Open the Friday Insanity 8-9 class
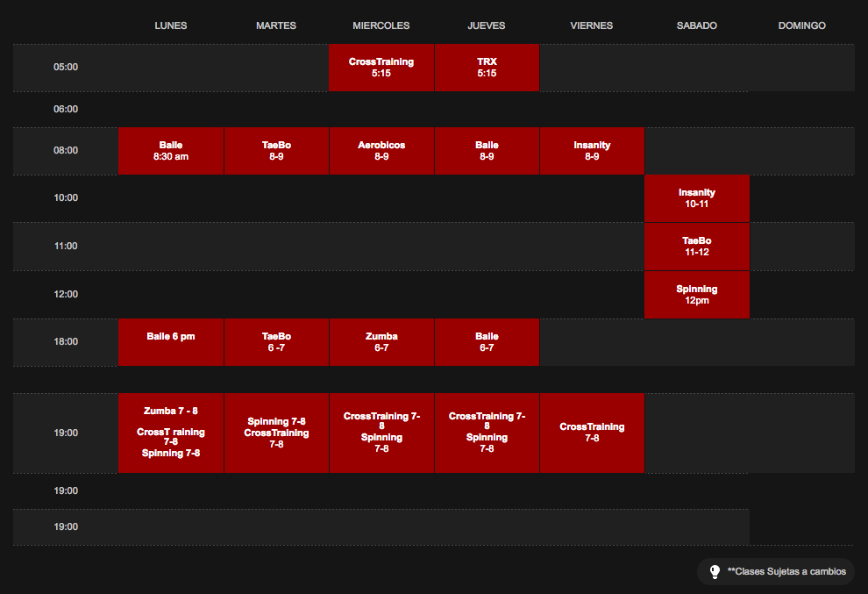The width and height of the screenshot is (868, 594). 592,151
